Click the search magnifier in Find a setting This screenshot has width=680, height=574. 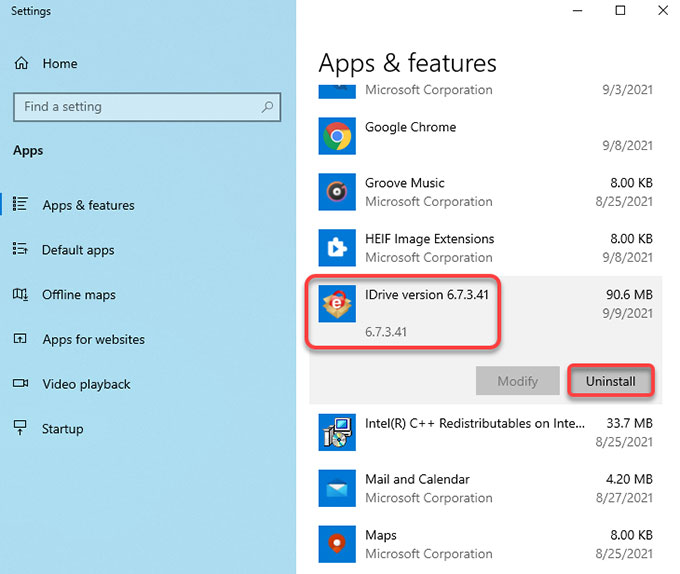(x=267, y=106)
